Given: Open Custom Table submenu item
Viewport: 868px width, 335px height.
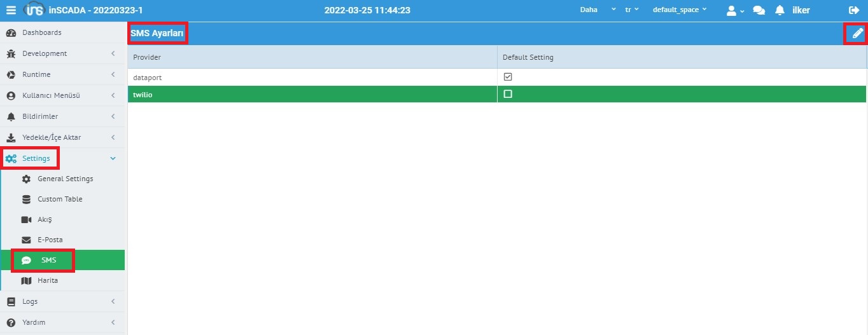Looking at the screenshot, I should [x=62, y=199].
